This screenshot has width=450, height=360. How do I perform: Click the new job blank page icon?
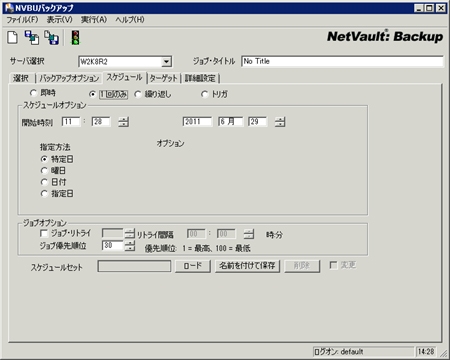pyautogui.click(x=13, y=37)
